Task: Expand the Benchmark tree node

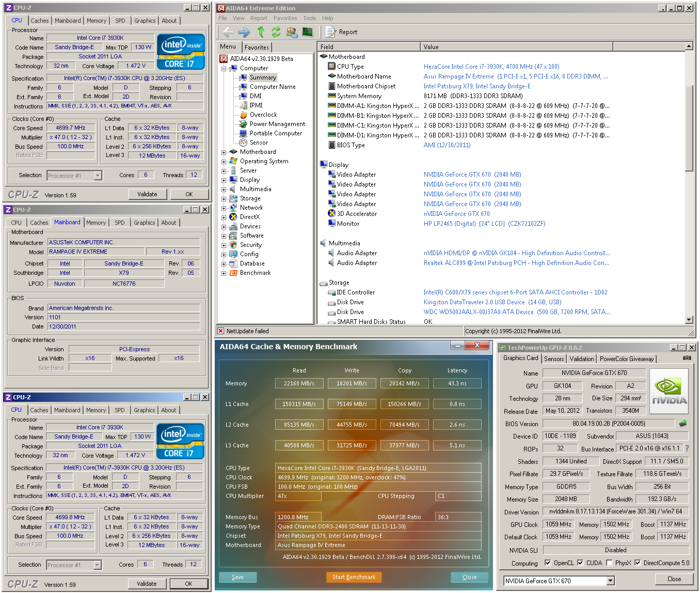Action: [224, 273]
